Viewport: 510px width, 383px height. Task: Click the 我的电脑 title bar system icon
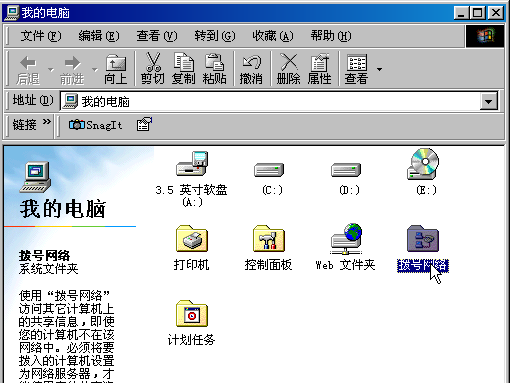click(x=12, y=13)
